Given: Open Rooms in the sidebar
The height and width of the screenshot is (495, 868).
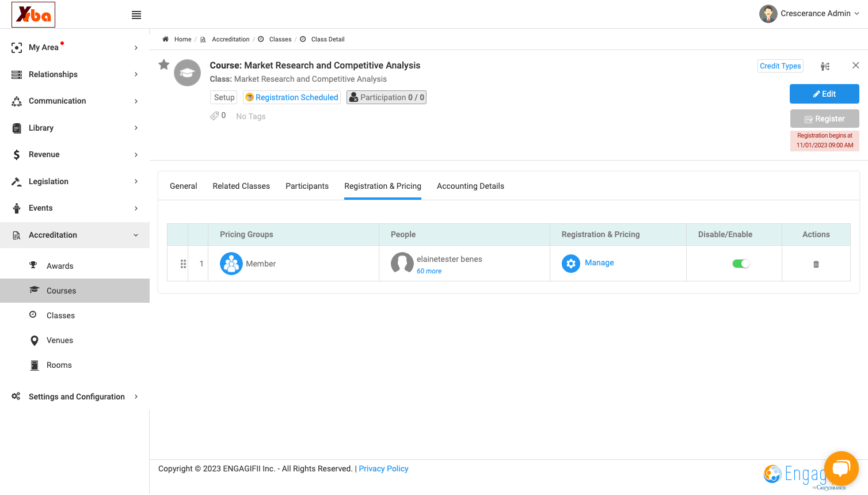Looking at the screenshot, I should tap(59, 365).
